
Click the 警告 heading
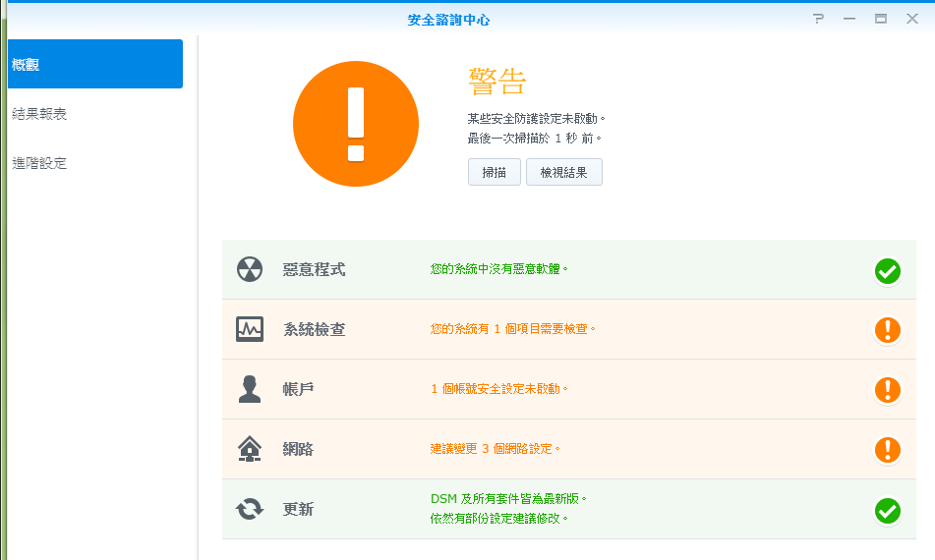coord(497,81)
